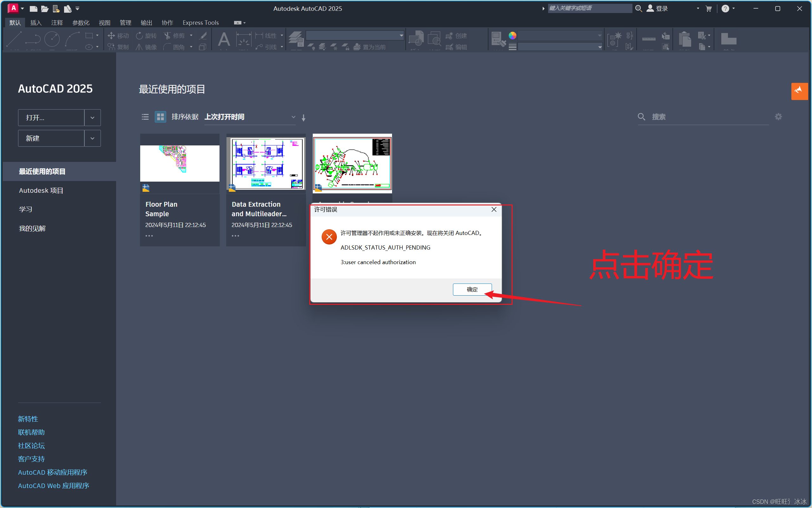812x508 pixels.
Task: Select the Polyline tool in the ribbon
Action: [33, 39]
